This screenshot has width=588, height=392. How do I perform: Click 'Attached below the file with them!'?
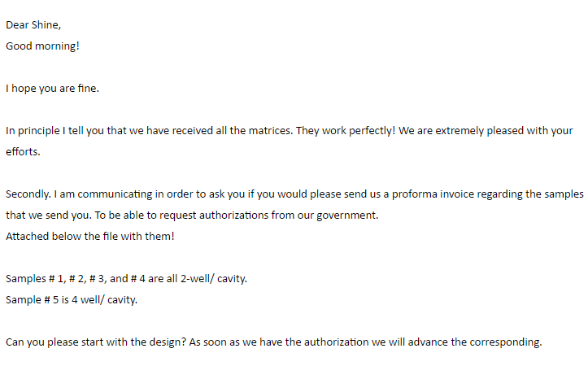[x=90, y=237]
